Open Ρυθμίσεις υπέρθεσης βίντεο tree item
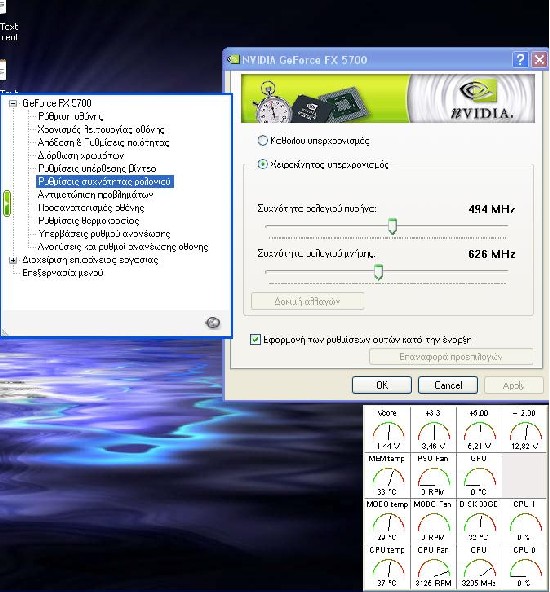This screenshot has width=550, height=592. point(97,168)
